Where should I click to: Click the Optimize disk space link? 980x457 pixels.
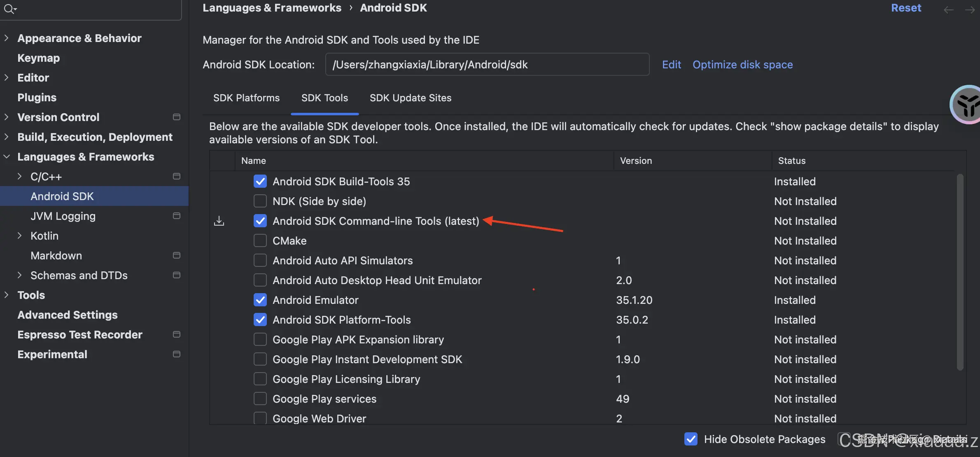[x=742, y=65]
